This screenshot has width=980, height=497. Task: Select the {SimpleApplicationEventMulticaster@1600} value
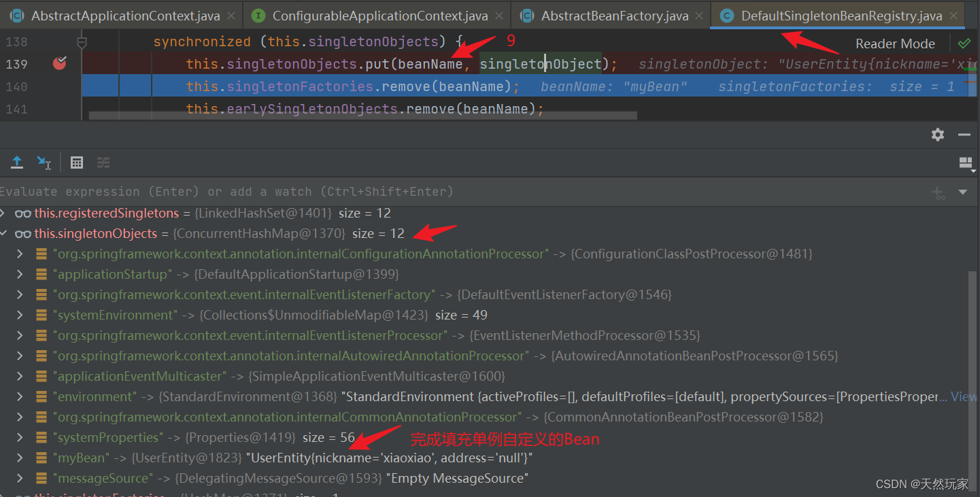[377, 376]
